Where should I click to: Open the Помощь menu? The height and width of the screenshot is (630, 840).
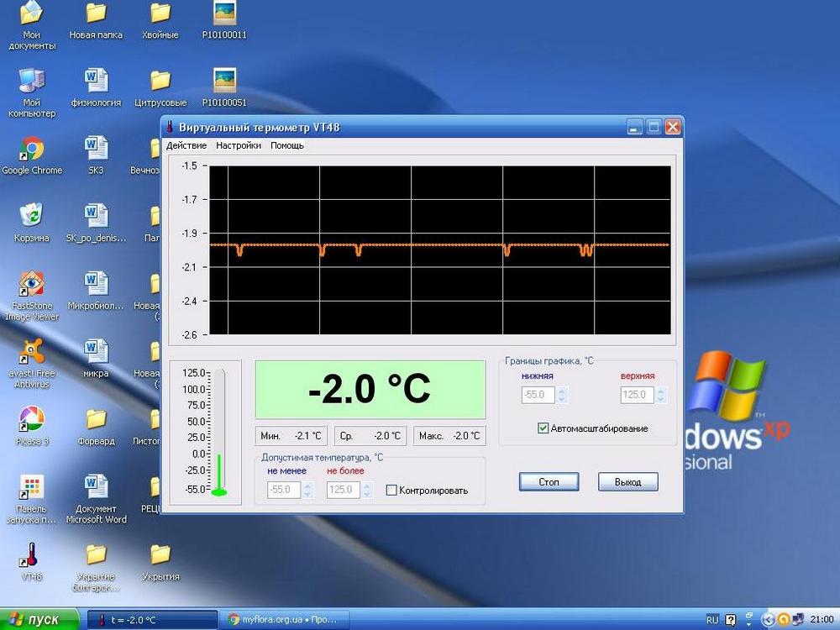(x=287, y=145)
